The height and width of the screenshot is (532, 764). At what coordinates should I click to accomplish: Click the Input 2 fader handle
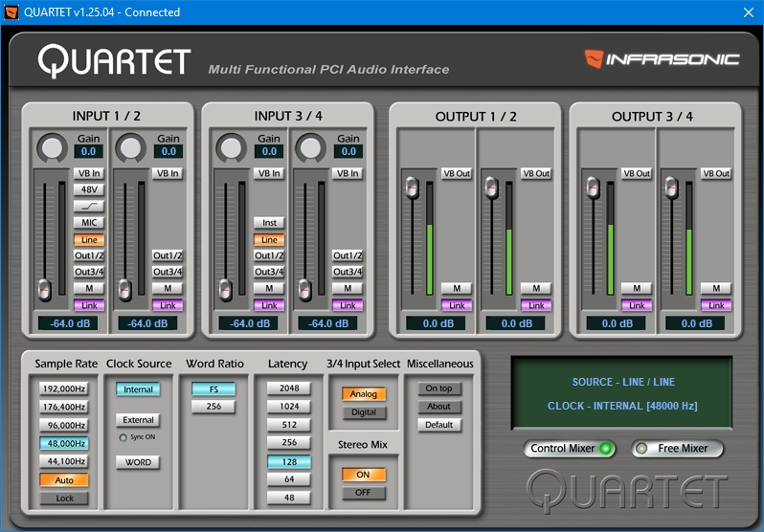tap(124, 290)
